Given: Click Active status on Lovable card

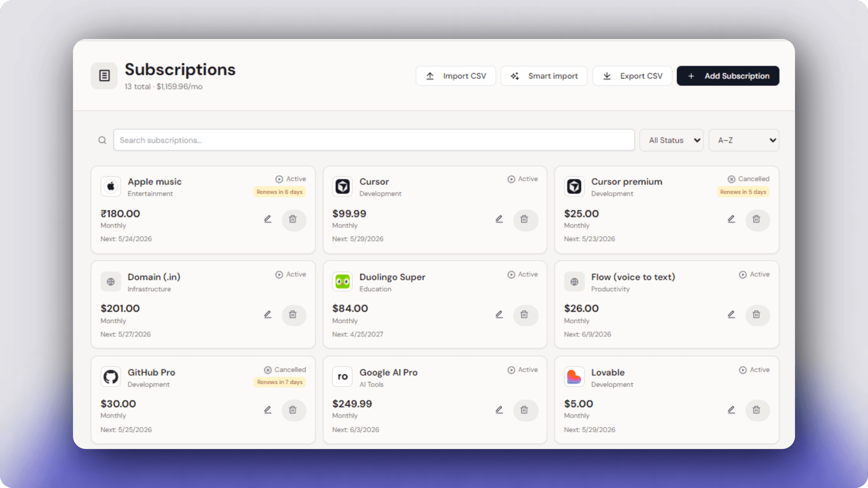Looking at the screenshot, I should pos(754,370).
